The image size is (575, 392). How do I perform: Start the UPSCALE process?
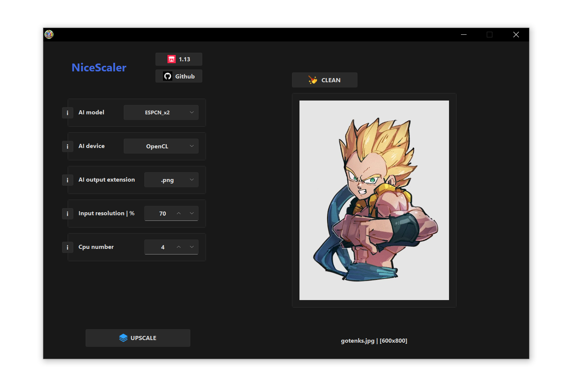(x=138, y=338)
